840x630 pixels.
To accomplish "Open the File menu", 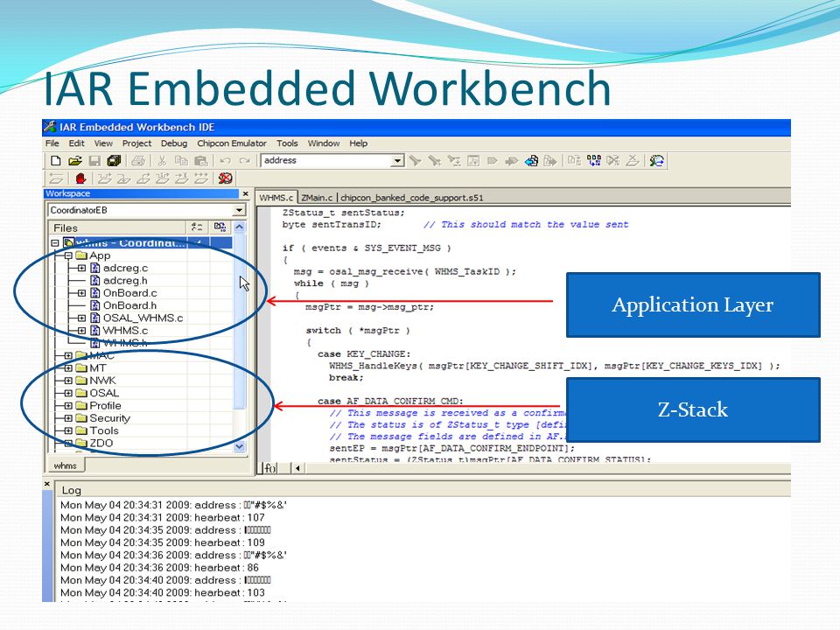I will pos(52,143).
